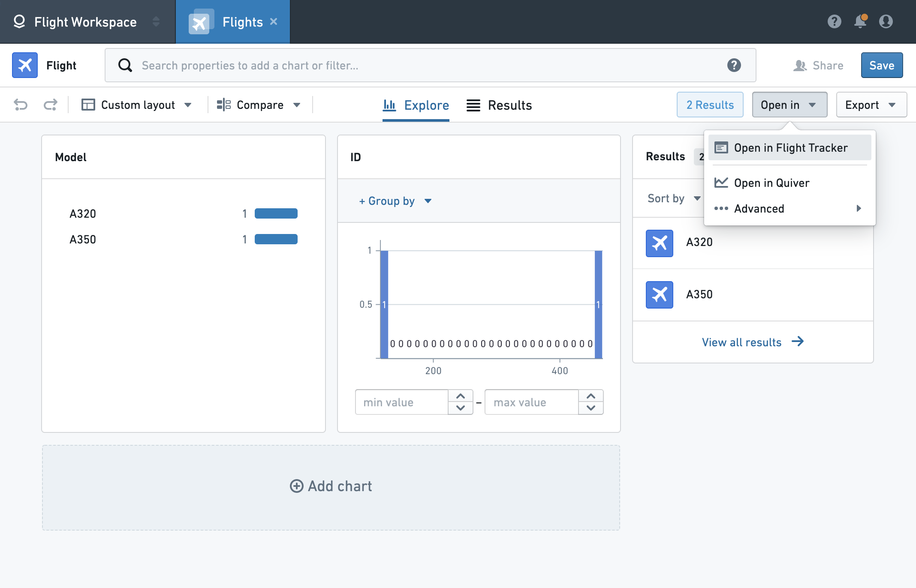Image resolution: width=916 pixels, height=588 pixels.
Task: Switch to the Results tab
Action: pyautogui.click(x=499, y=105)
